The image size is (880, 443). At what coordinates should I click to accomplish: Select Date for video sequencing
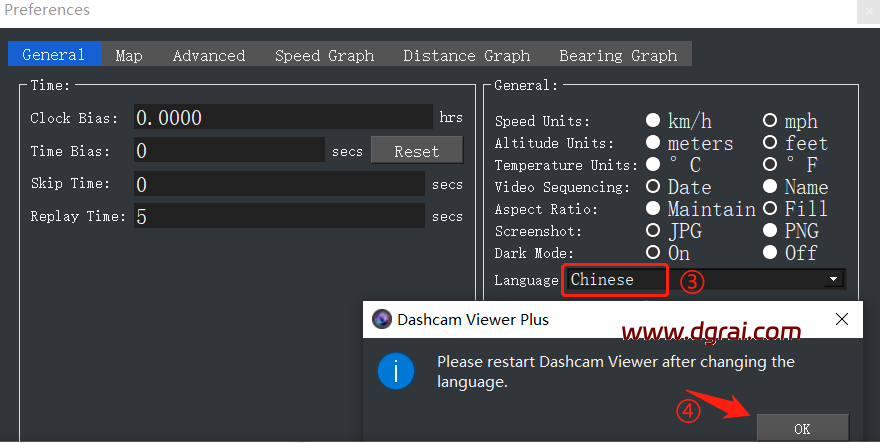[653, 187]
